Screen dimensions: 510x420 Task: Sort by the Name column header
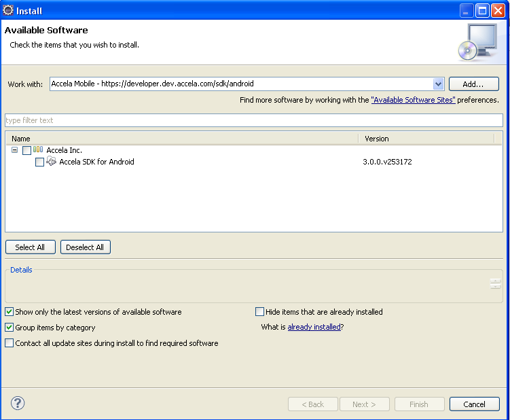[x=182, y=139]
